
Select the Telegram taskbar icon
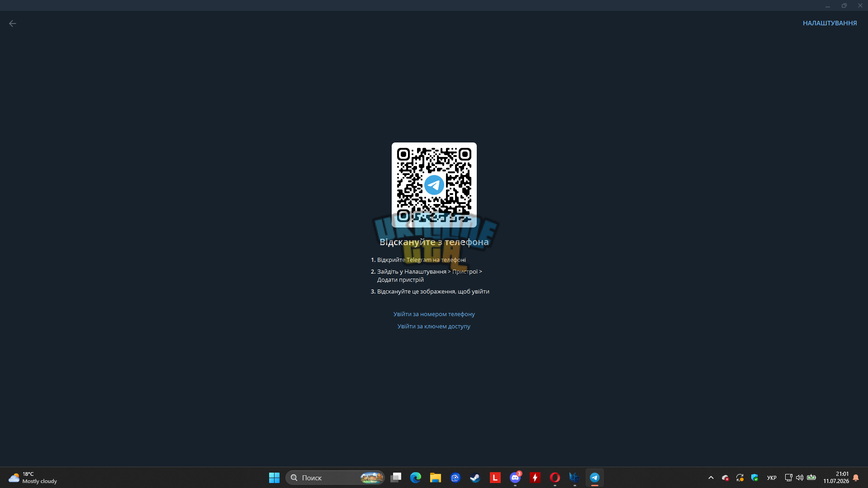tap(595, 478)
